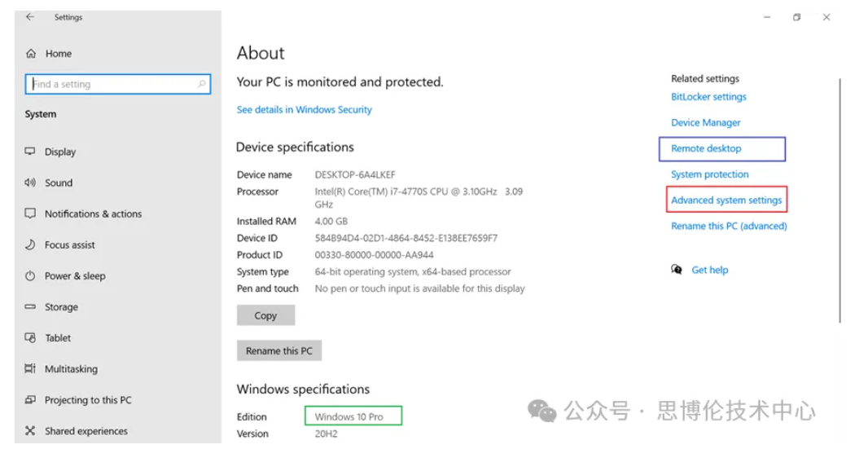The image size is (868, 449).
Task: Open Shared experiences settings page
Action: coord(85,431)
